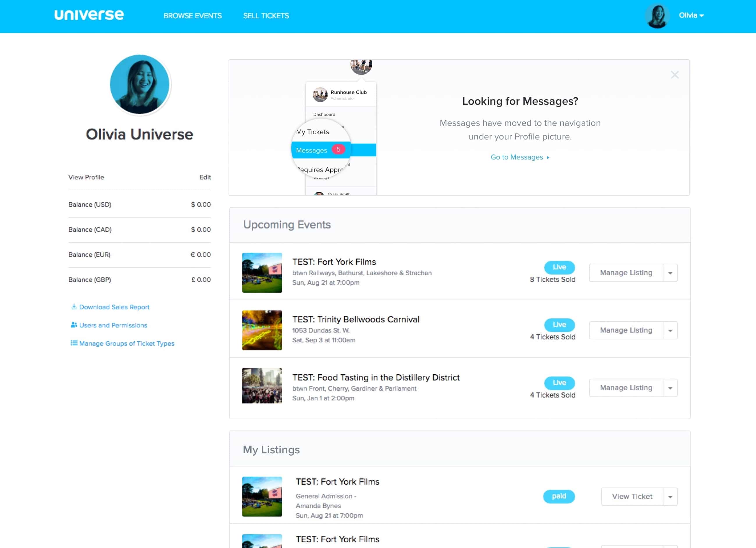Toggle the paid badge on the listing

point(559,496)
